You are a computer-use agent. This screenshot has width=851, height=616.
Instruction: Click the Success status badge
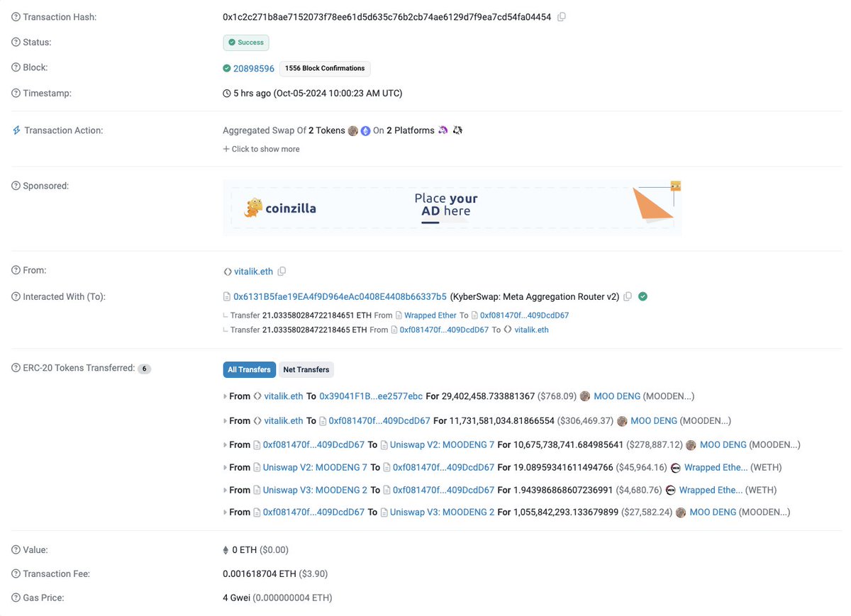(246, 43)
